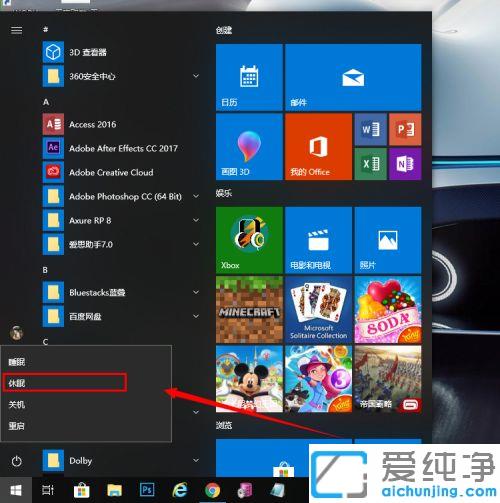
Task: Select 关机 in the power menu
Action: pyautogui.click(x=86, y=405)
